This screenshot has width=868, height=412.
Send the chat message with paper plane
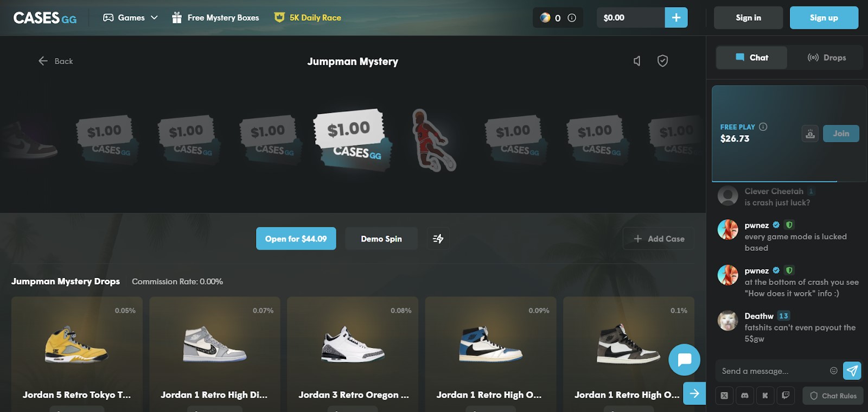click(x=852, y=371)
